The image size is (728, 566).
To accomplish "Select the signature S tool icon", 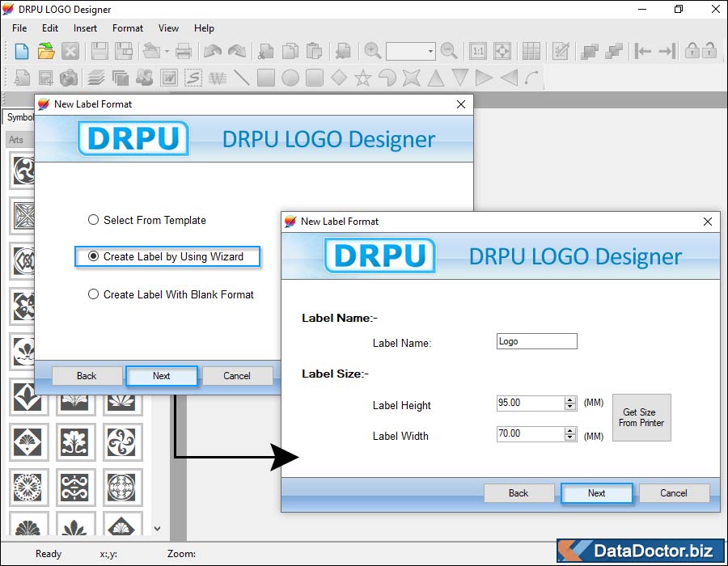I will click(193, 78).
